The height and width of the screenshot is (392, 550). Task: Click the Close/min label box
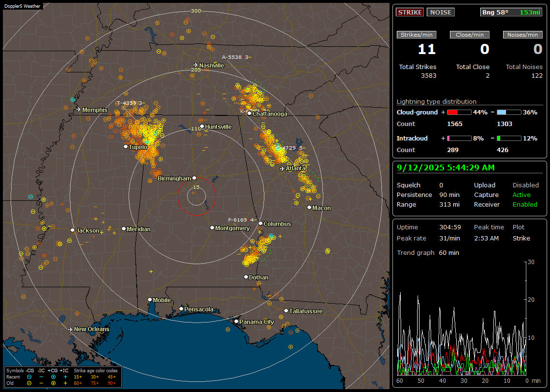470,35
